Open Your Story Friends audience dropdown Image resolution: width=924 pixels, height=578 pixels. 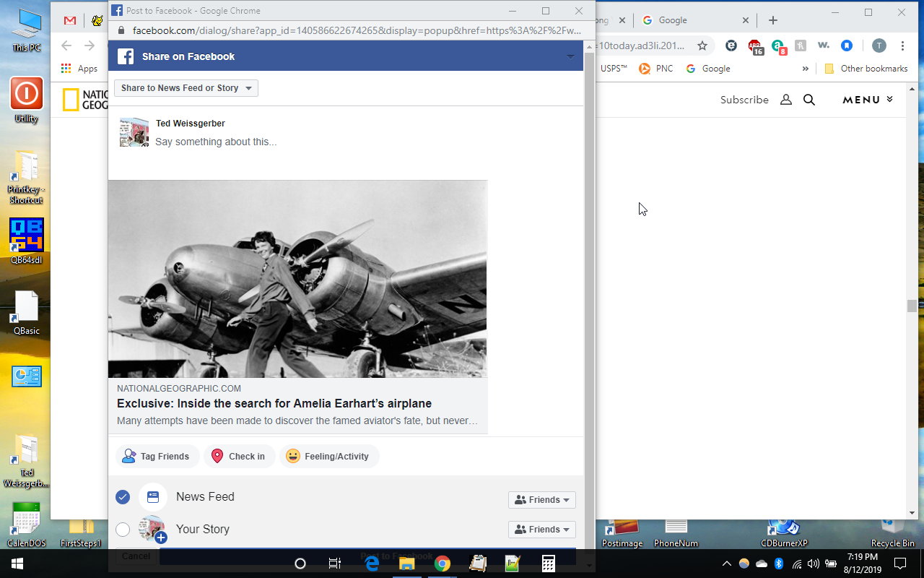pos(542,530)
